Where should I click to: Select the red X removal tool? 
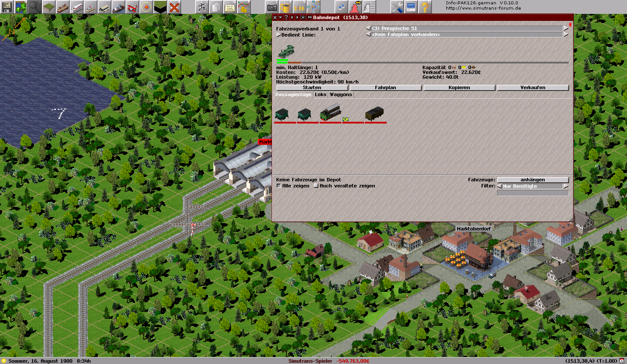click(174, 7)
